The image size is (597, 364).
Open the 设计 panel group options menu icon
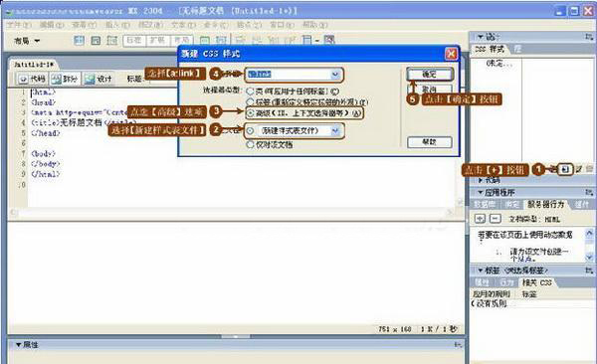pos(589,37)
